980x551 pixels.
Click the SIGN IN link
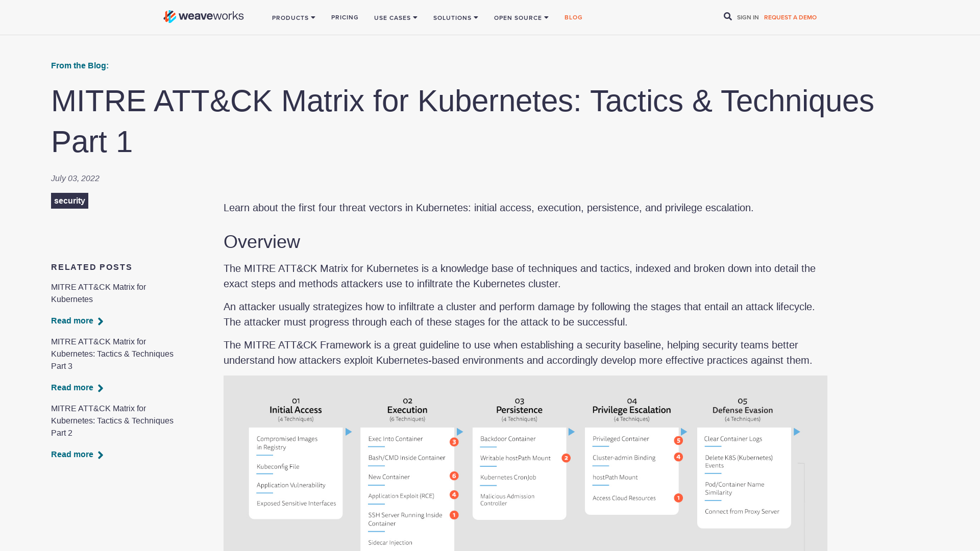pyautogui.click(x=748, y=17)
